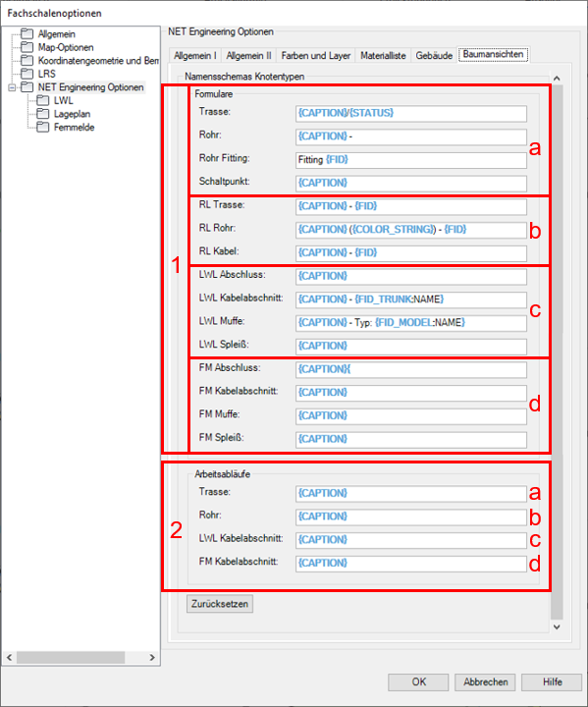Select the Lageplan folder icon
The image size is (588, 707).
43,114
